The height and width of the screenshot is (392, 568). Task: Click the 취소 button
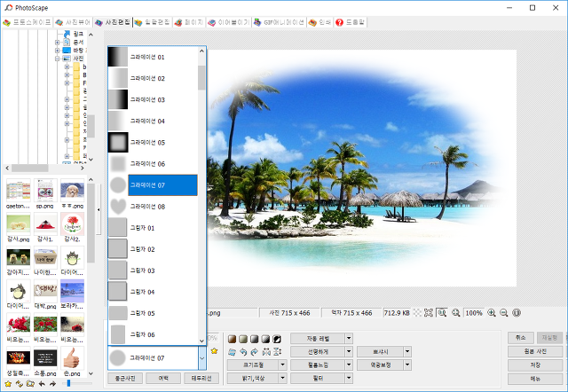[x=521, y=338]
